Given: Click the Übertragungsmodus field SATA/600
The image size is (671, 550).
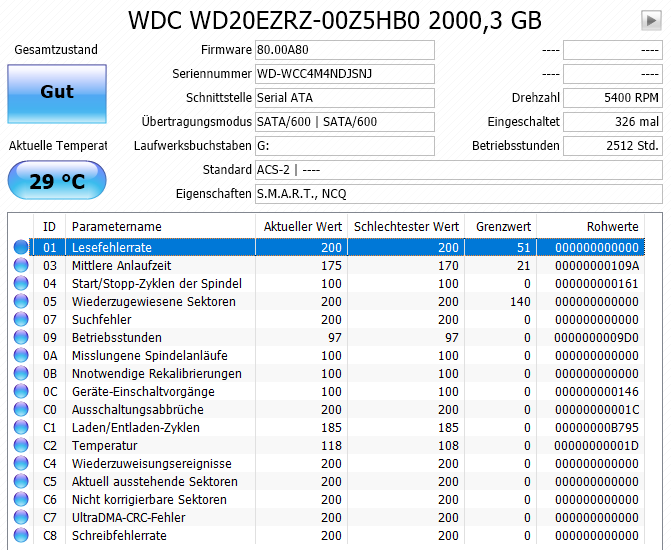Looking at the screenshot, I should point(344,122).
